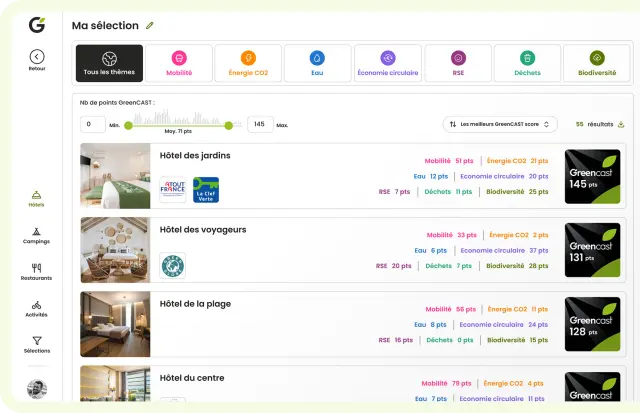Open the Hôtel de la plage title
The image size is (640, 413).
(195, 304)
